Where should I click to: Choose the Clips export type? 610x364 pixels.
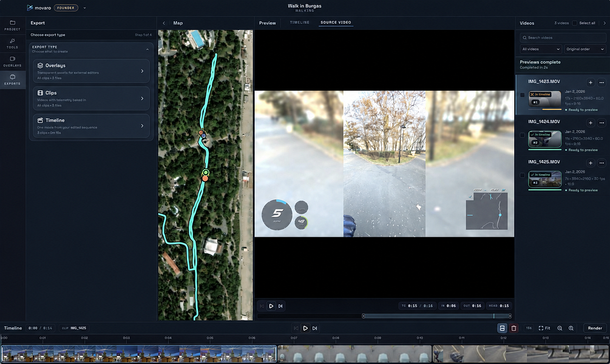(92, 98)
